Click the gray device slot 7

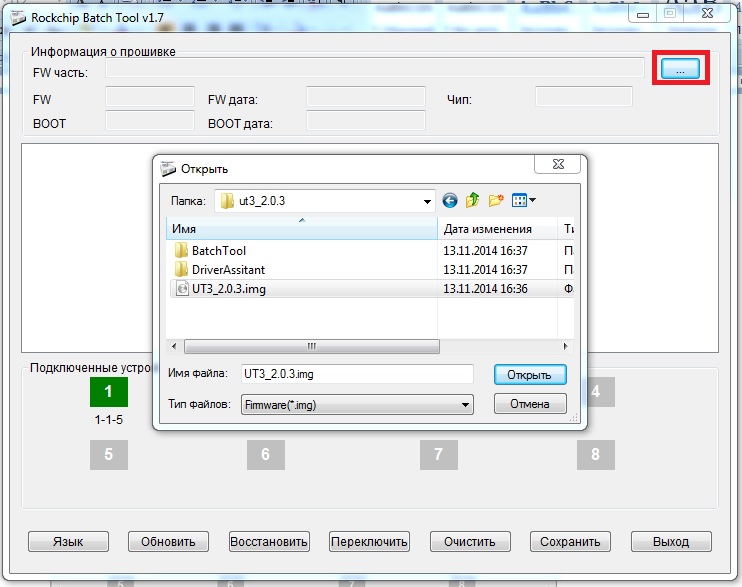click(438, 454)
